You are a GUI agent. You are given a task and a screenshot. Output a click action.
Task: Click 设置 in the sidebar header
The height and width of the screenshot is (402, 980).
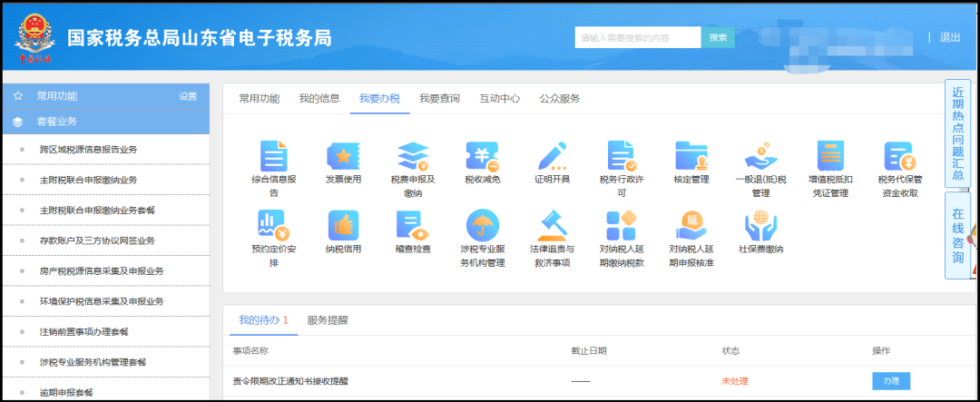coord(188,96)
